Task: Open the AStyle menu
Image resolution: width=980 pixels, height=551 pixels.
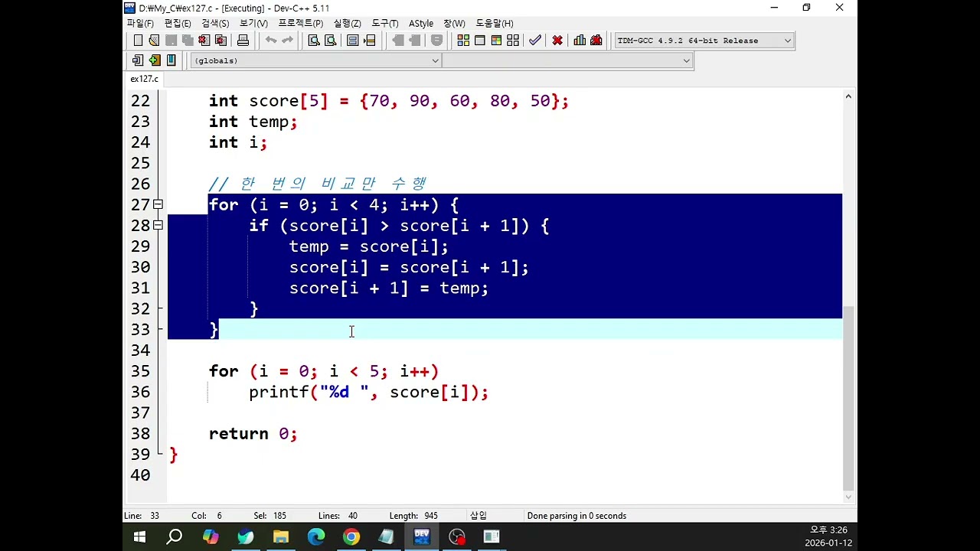Action: point(421,23)
